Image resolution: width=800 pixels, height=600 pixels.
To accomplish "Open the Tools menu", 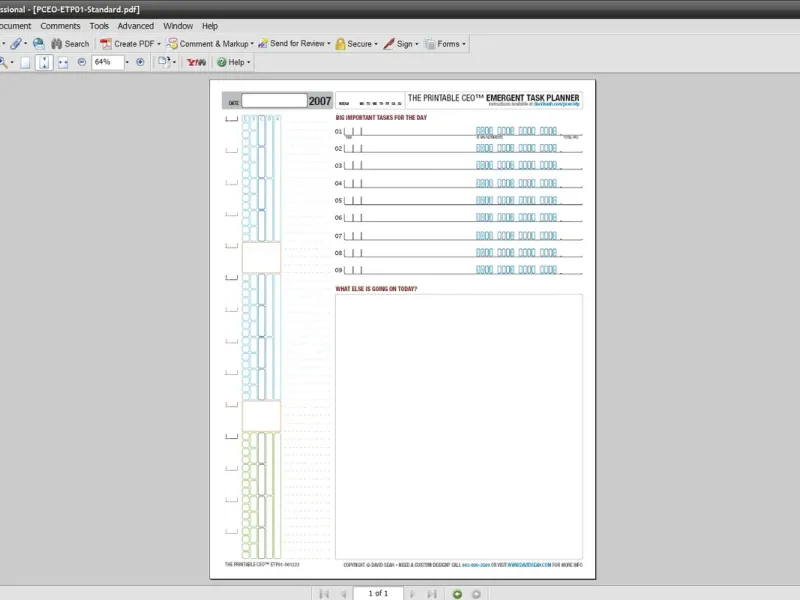I will 99,26.
